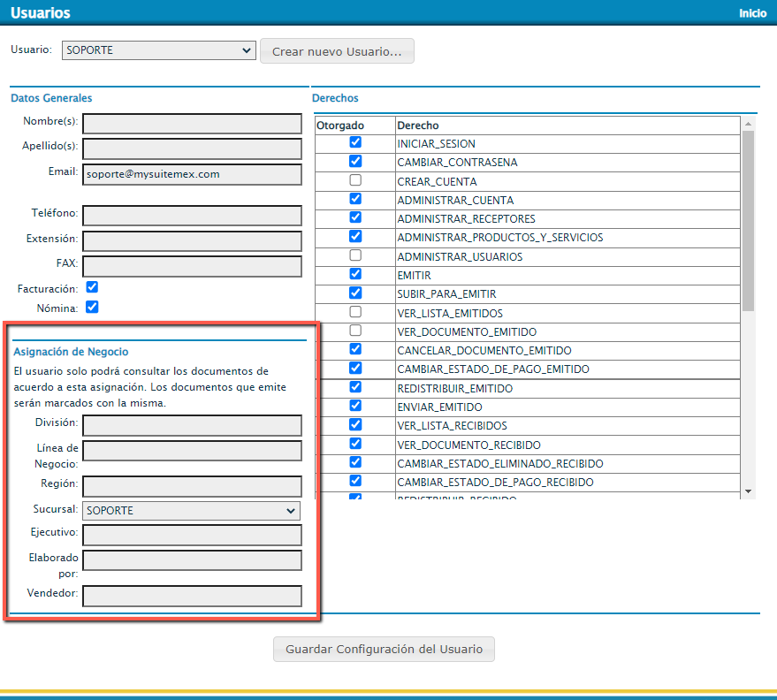This screenshot has width=777, height=700.
Task: Click the Otorgado column header
Action: pos(340,126)
